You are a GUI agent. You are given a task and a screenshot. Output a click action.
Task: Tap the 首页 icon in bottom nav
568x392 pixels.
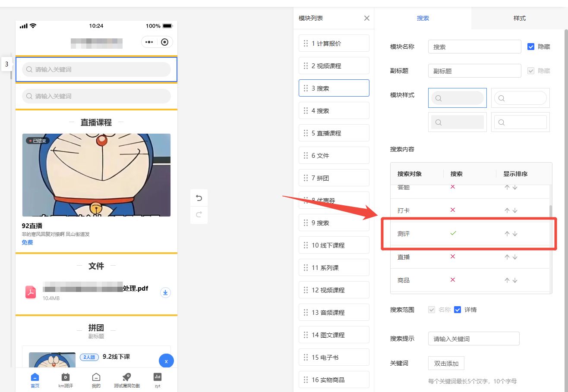click(x=35, y=376)
